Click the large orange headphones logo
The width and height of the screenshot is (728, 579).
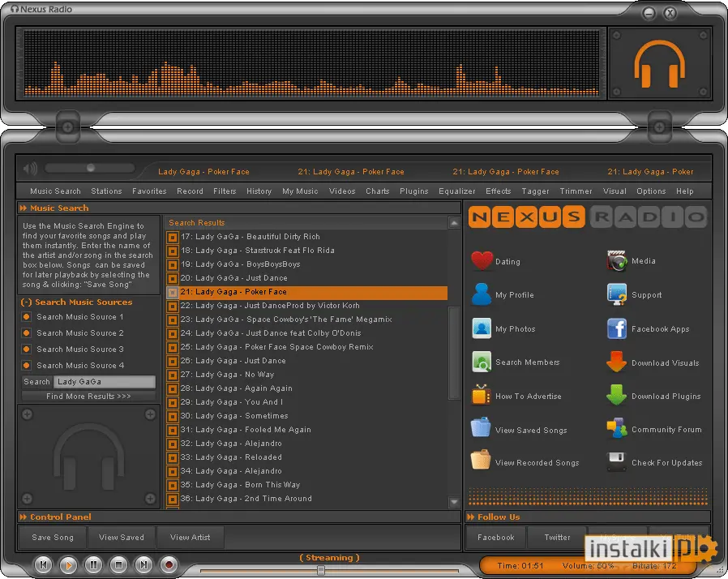pyautogui.click(x=660, y=64)
